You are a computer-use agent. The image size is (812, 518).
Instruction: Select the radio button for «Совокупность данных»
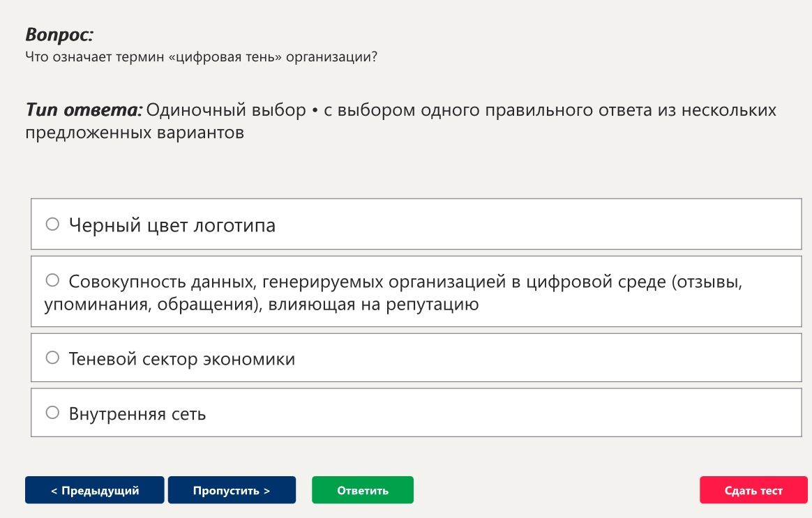(52, 280)
